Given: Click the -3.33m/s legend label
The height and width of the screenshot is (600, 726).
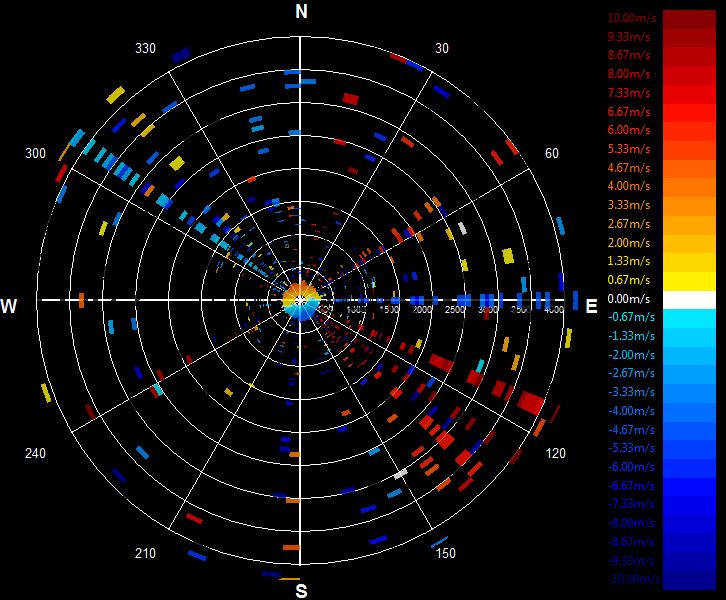Looking at the screenshot, I should [631, 392].
